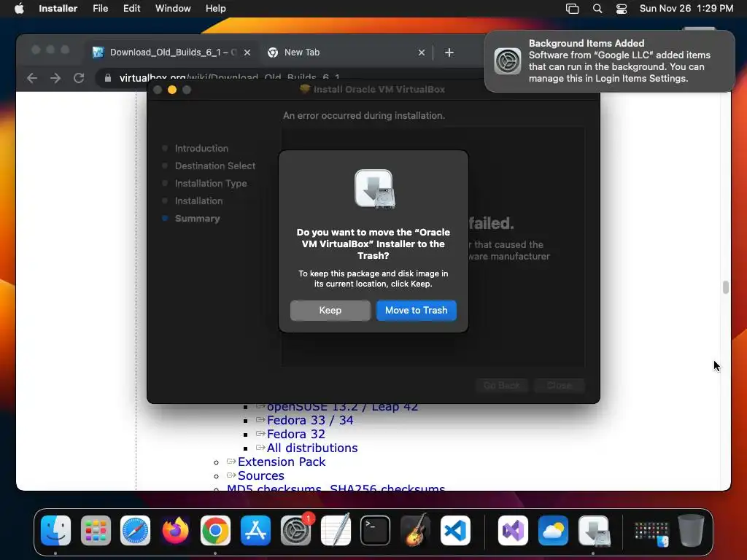Launch Firefox from the Dock
Viewport: 747px width, 560px height.
click(x=175, y=530)
